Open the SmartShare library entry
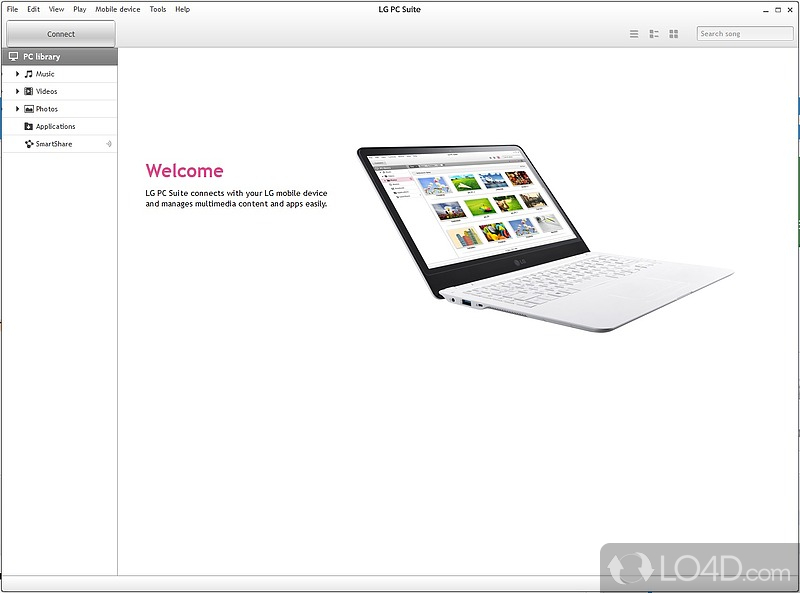This screenshot has width=800, height=593. click(60, 144)
